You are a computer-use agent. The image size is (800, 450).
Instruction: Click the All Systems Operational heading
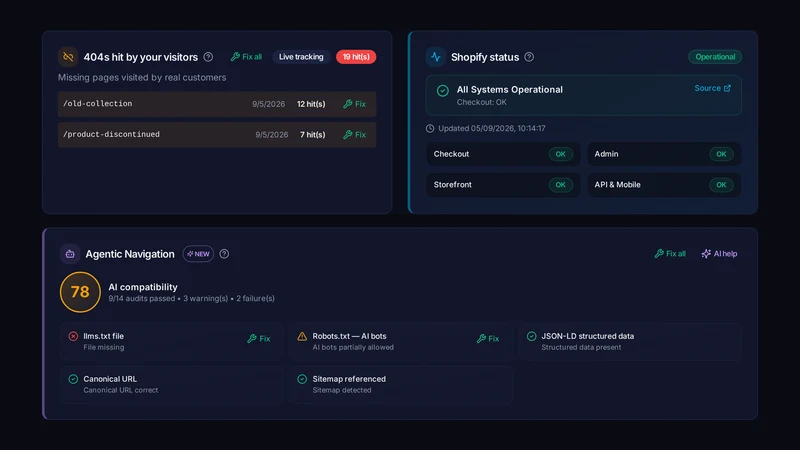click(x=510, y=90)
